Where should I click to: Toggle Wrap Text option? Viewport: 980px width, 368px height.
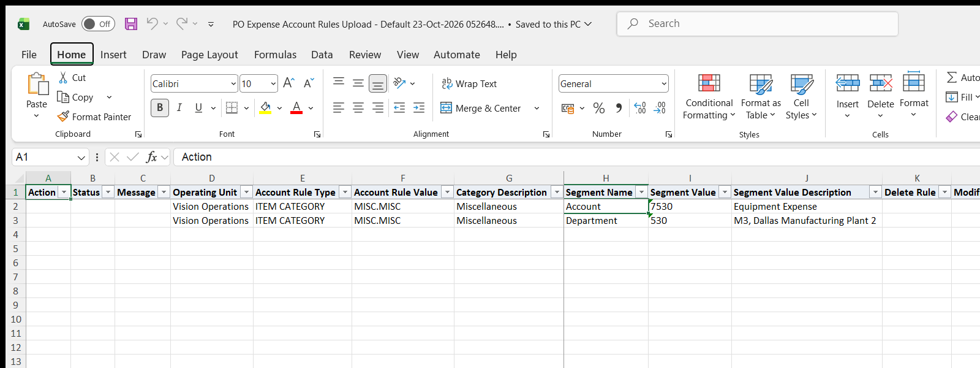469,83
